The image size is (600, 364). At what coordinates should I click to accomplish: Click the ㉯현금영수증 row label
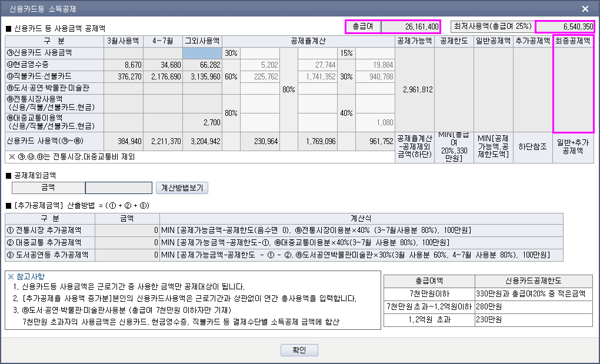[x=54, y=65]
